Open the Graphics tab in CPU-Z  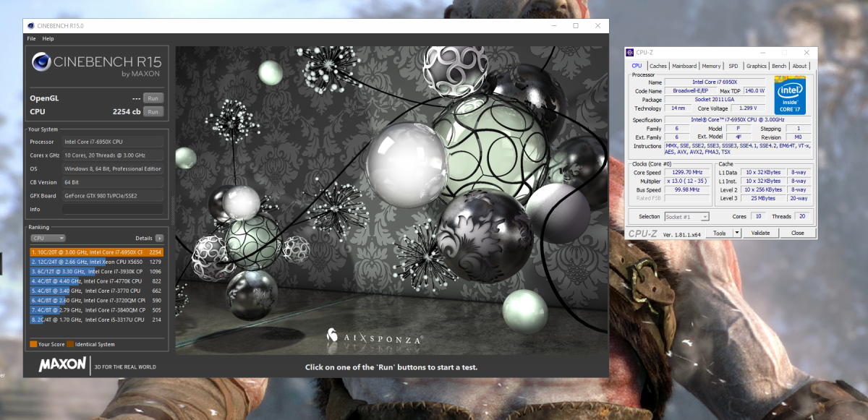tap(757, 66)
